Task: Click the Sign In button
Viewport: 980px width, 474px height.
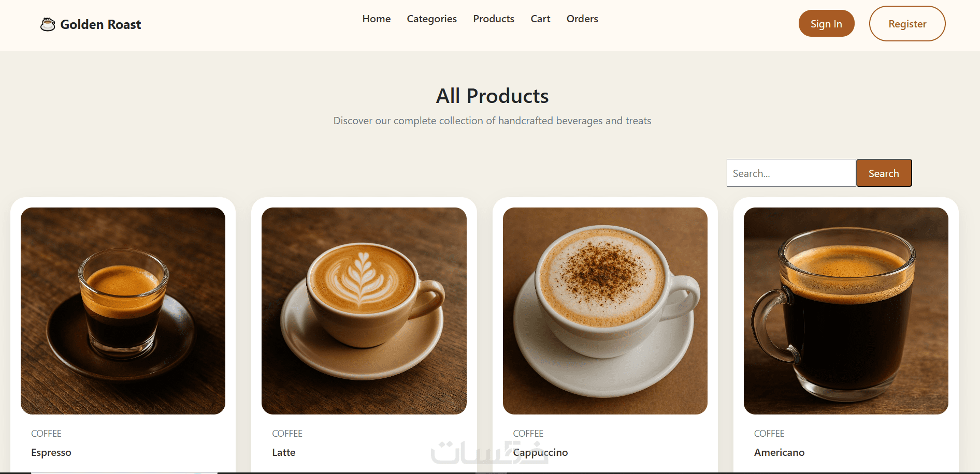Action: coord(826,23)
